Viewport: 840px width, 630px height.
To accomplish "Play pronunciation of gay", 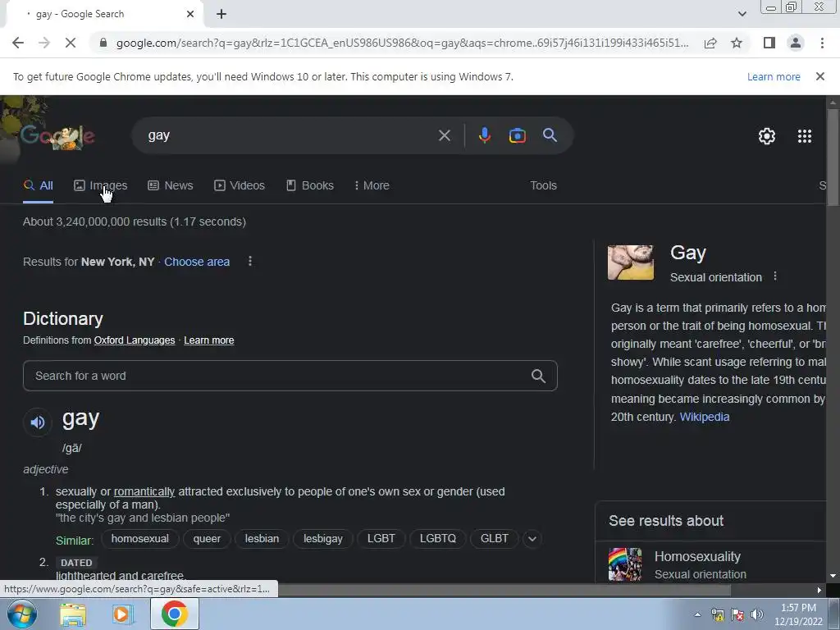I will [x=38, y=422].
